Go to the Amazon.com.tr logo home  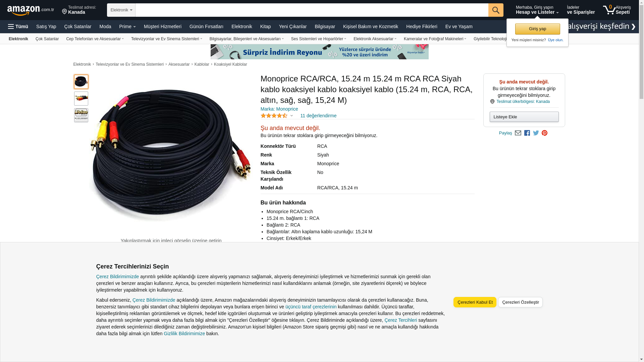pos(31,10)
